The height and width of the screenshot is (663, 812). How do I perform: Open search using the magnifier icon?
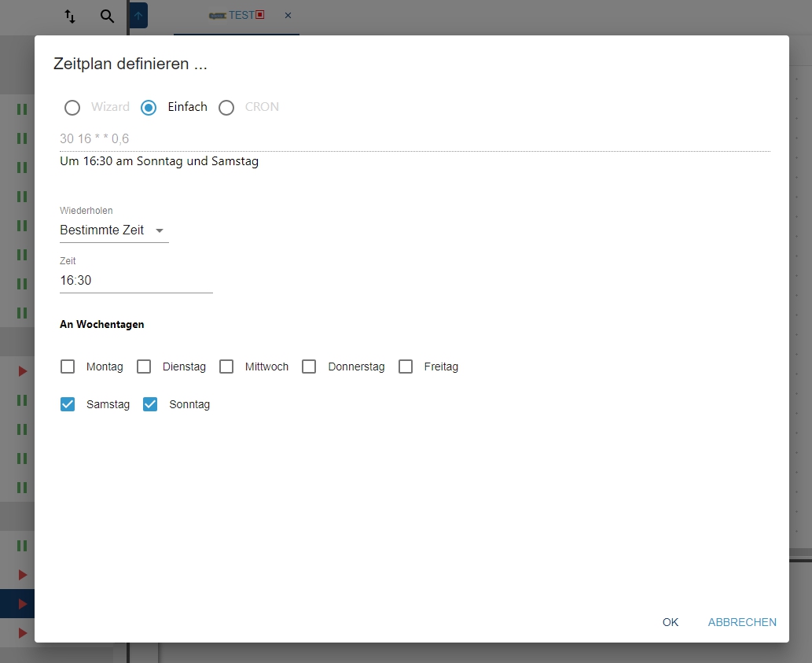pos(108,15)
